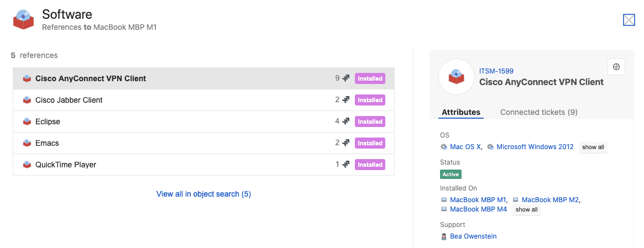Click the Emacs row software icon

pos(27,143)
